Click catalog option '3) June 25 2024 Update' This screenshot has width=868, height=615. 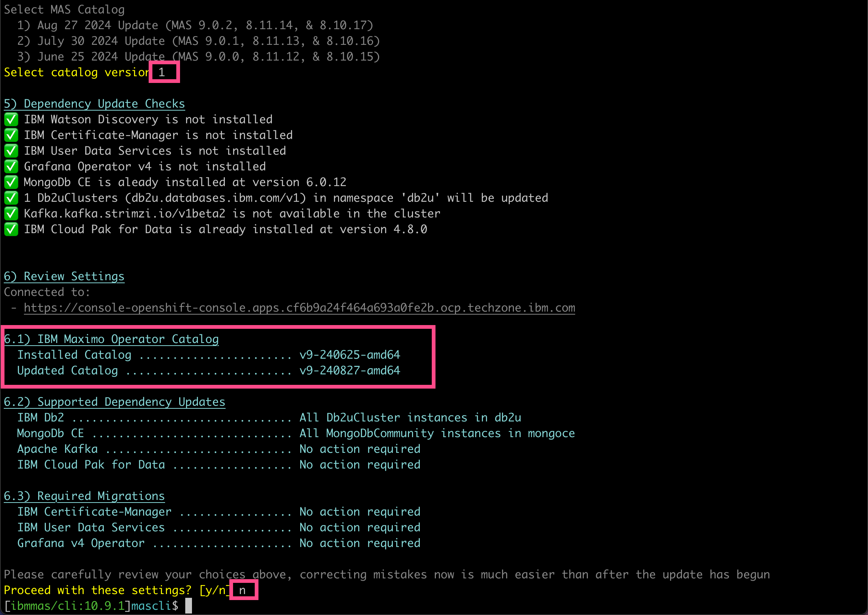pyautogui.click(x=198, y=57)
